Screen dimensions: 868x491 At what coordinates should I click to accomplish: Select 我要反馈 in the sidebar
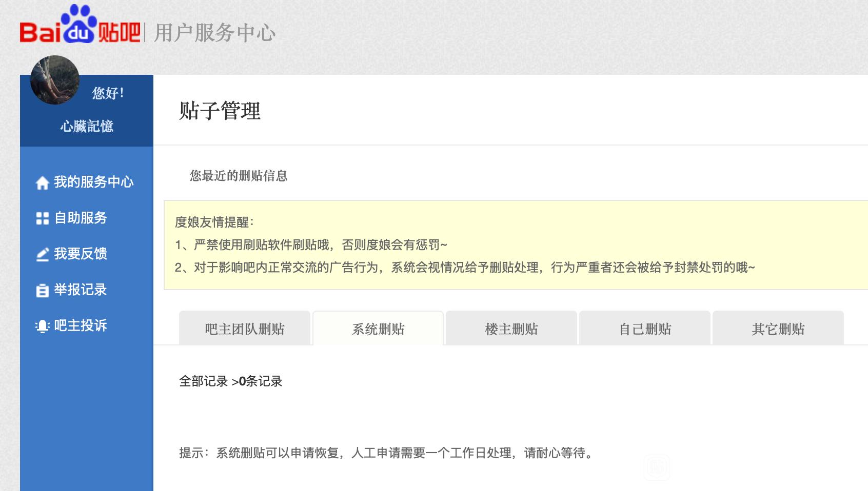tap(81, 254)
